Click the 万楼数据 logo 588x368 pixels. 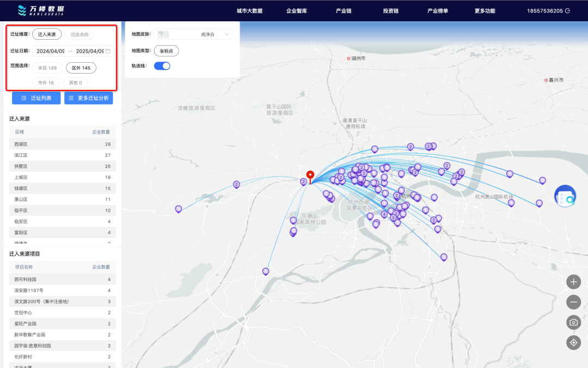[41, 10]
